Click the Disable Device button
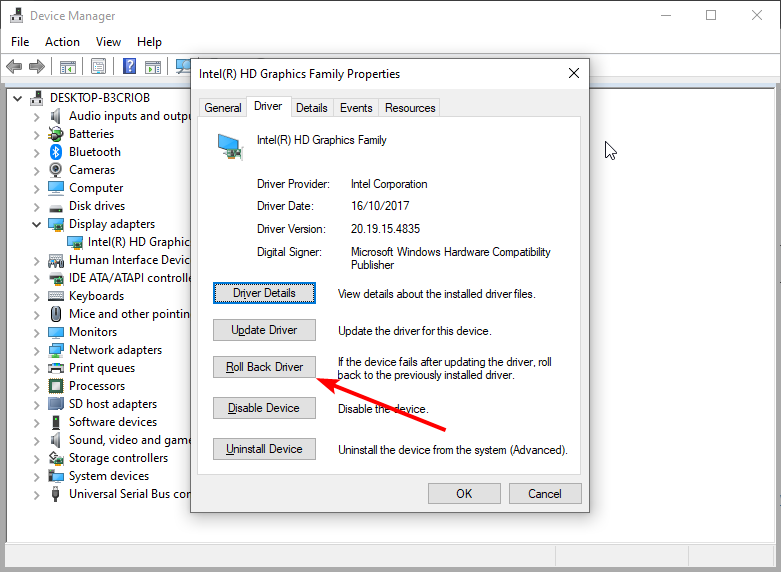781x572 pixels. (x=264, y=408)
